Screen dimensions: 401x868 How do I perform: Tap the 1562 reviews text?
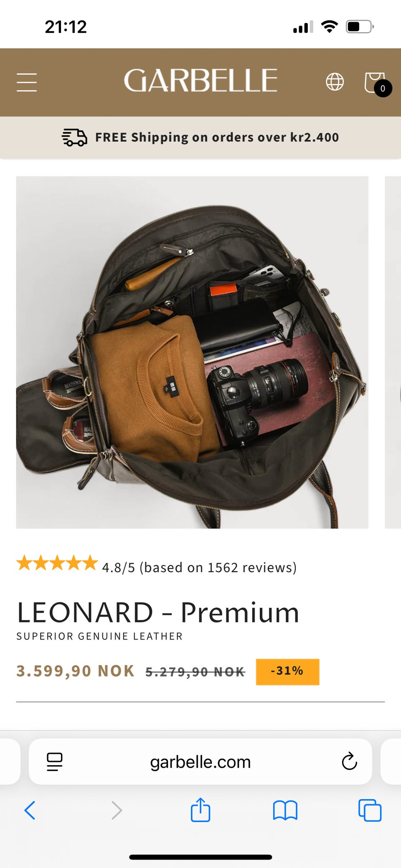coord(252,567)
